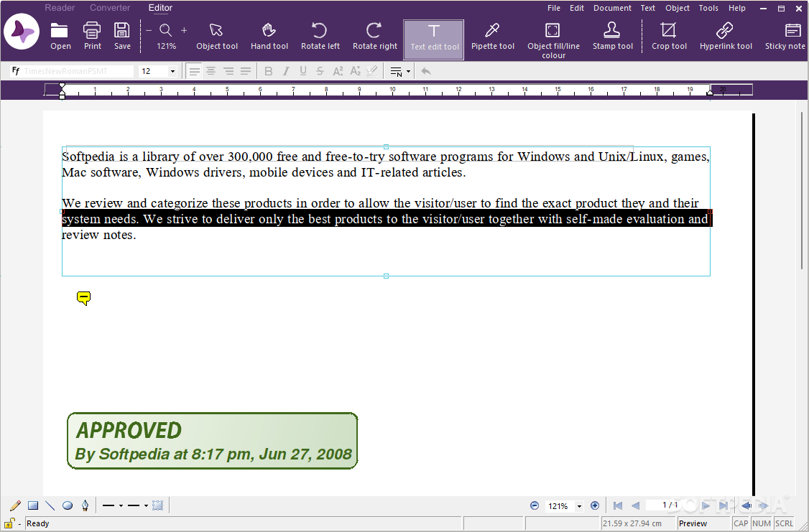Toggle center text alignment

click(x=211, y=71)
